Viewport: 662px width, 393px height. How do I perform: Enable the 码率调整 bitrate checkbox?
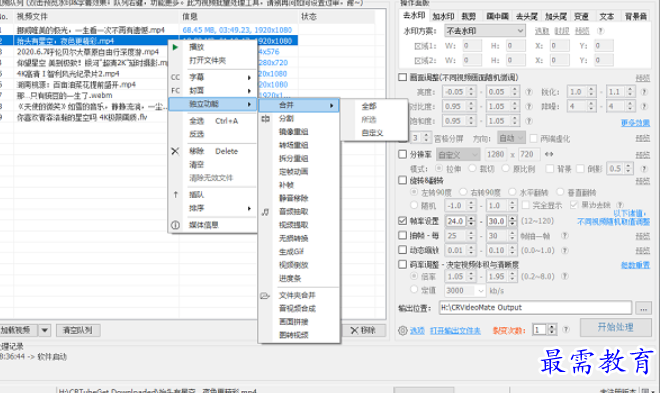pos(402,265)
